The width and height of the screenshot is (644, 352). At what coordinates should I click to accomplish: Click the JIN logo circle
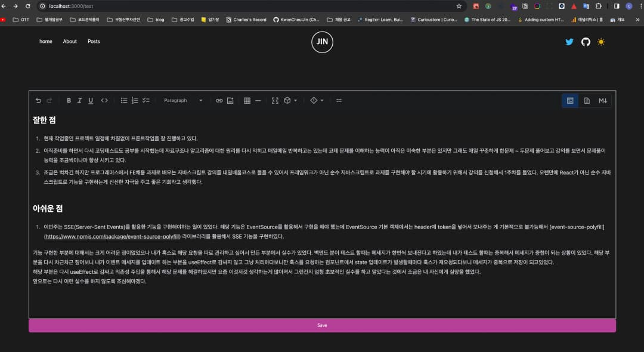pyautogui.click(x=322, y=42)
